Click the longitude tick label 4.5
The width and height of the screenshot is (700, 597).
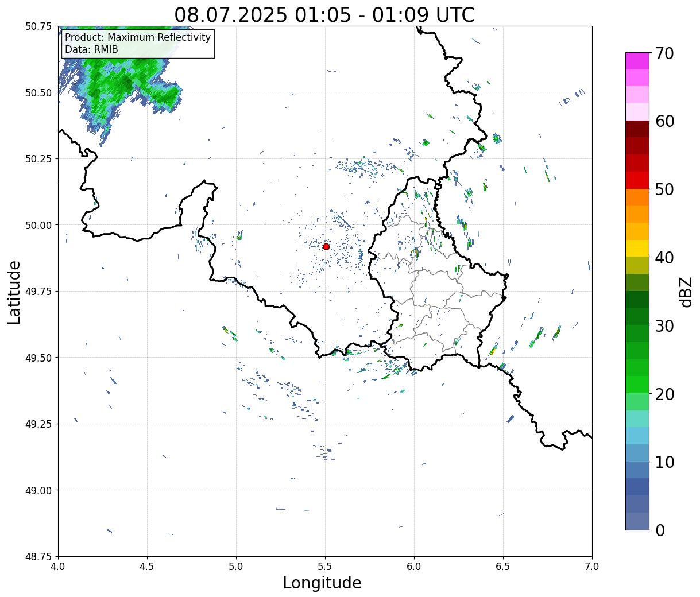pos(147,566)
